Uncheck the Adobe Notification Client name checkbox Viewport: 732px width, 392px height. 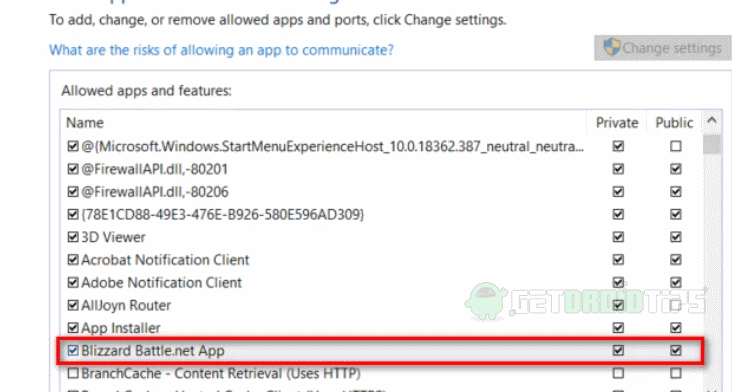point(73,282)
